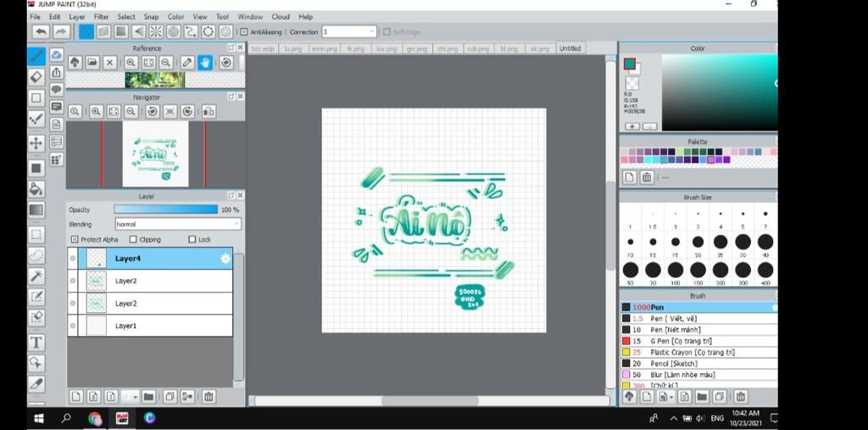This screenshot has height=430, width=868.
Task: Open the Snap menu
Action: (151, 17)
